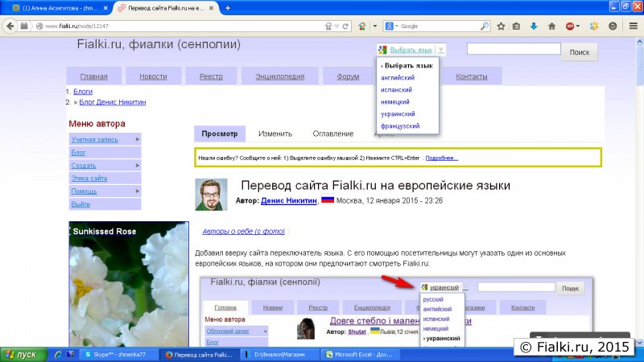
Task: Click the orange paw toolbar icon
Action: (594, 27)
